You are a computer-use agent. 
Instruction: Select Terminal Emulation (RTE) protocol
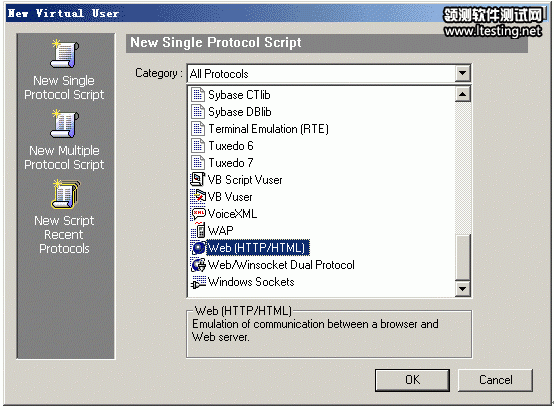tap(269, 129)
